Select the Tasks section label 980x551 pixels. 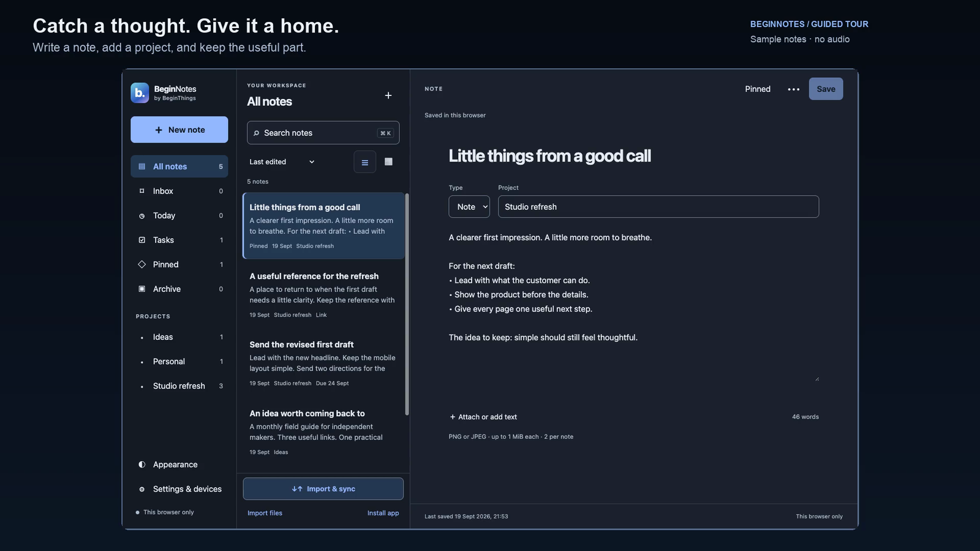click(x=164, y=240)
